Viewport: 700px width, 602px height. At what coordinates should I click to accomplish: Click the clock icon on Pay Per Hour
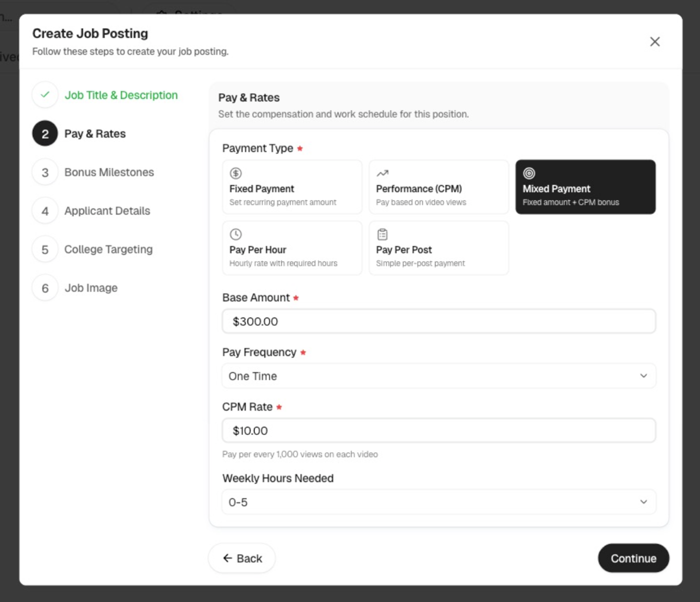(x=235, y=234)
